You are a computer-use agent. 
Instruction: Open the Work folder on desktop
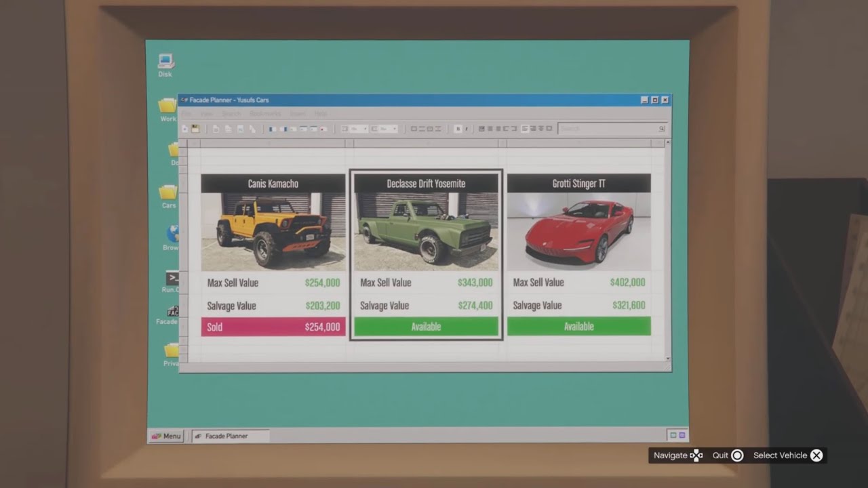[167, 110]
